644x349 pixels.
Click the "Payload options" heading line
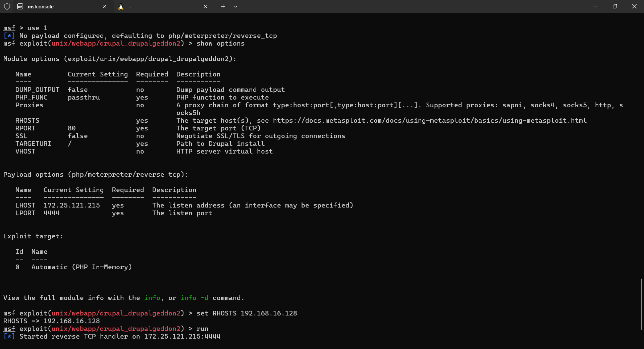click(96, 174)
